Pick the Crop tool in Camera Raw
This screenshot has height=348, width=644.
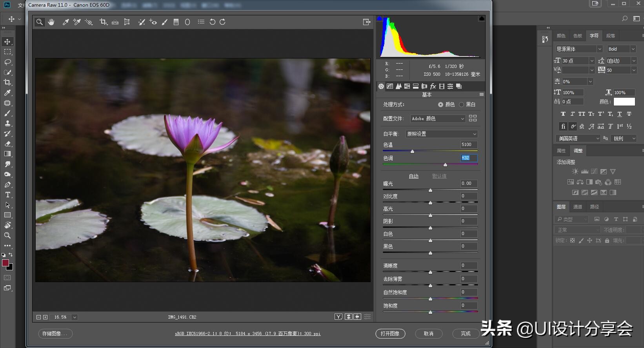point(103,22)
